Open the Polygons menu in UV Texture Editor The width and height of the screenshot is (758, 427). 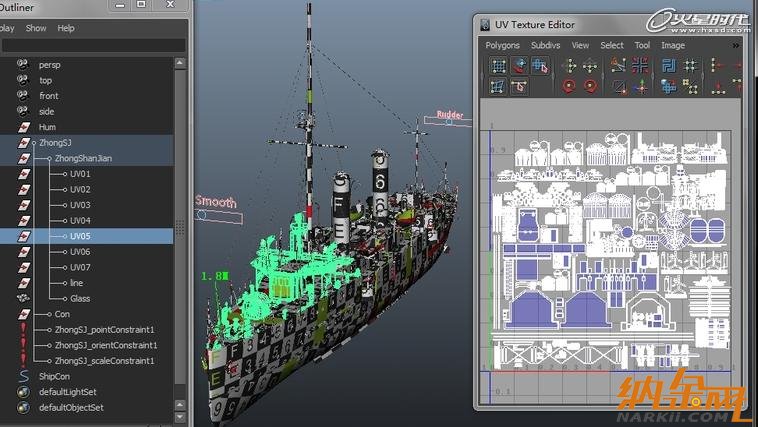(502, 45)
